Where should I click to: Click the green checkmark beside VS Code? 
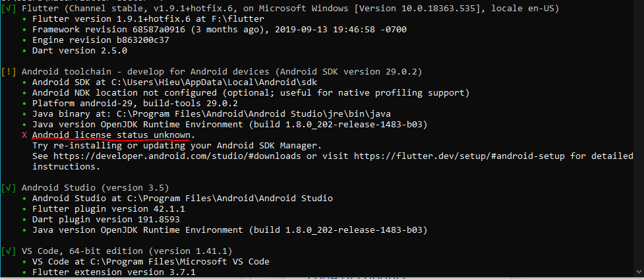coord(8,251)
